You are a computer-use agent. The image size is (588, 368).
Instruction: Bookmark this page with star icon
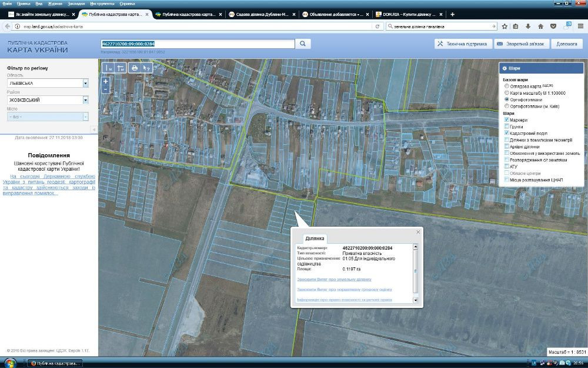[x=505, y=26]
